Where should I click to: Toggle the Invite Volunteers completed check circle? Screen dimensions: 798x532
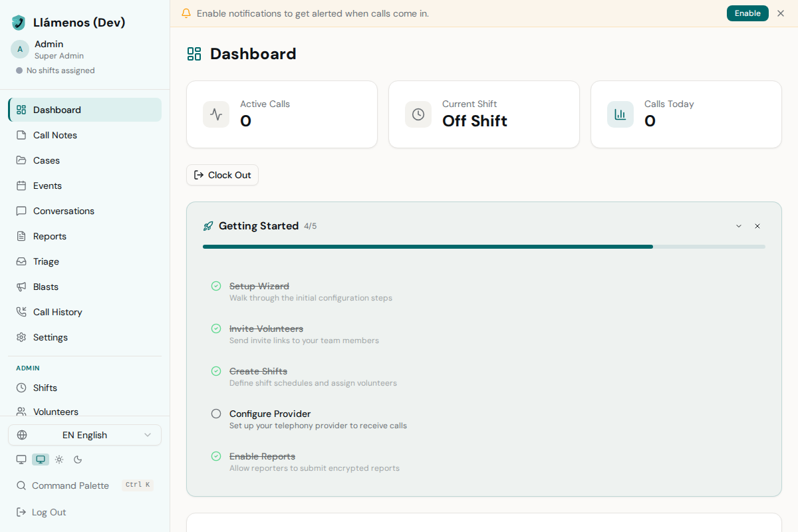click(x=216, y=329)
